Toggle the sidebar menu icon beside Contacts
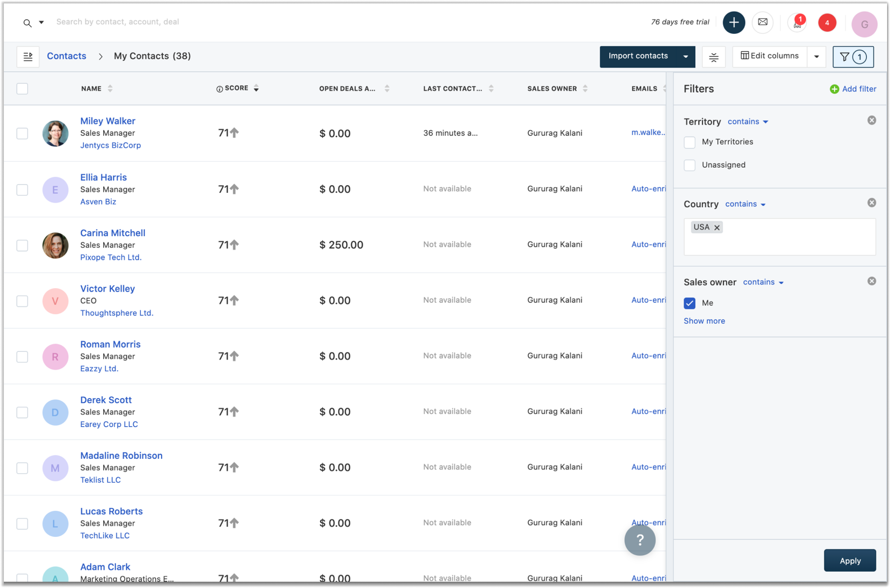Screen dimensions: 890x588 28,57
